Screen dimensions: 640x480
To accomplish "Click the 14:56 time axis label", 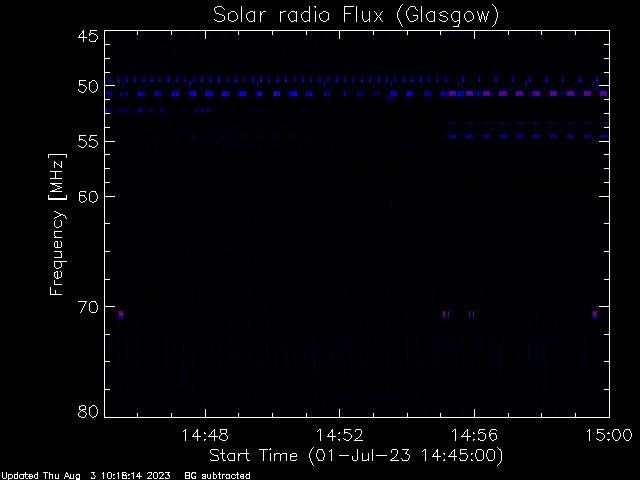I will click(x=474, y=435).
